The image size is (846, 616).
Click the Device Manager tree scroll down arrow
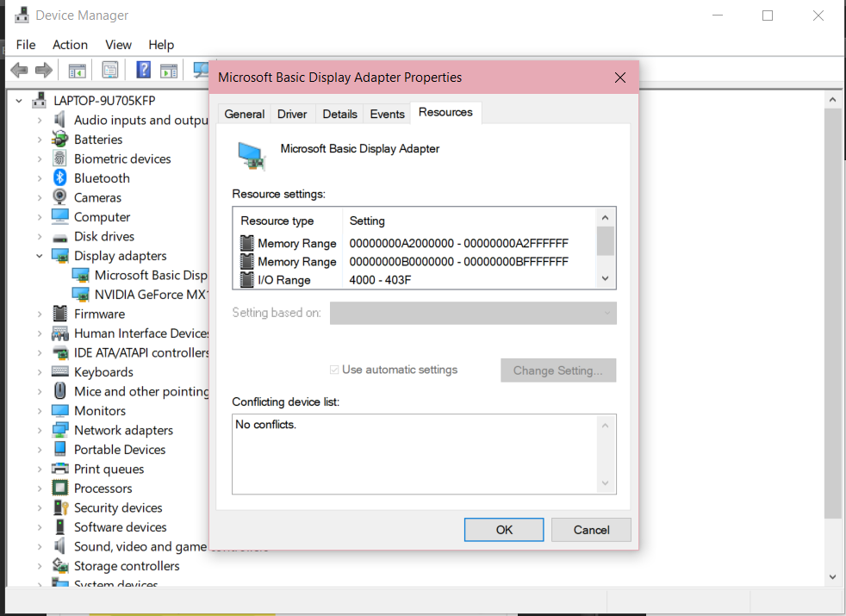(x=832, y=576)
